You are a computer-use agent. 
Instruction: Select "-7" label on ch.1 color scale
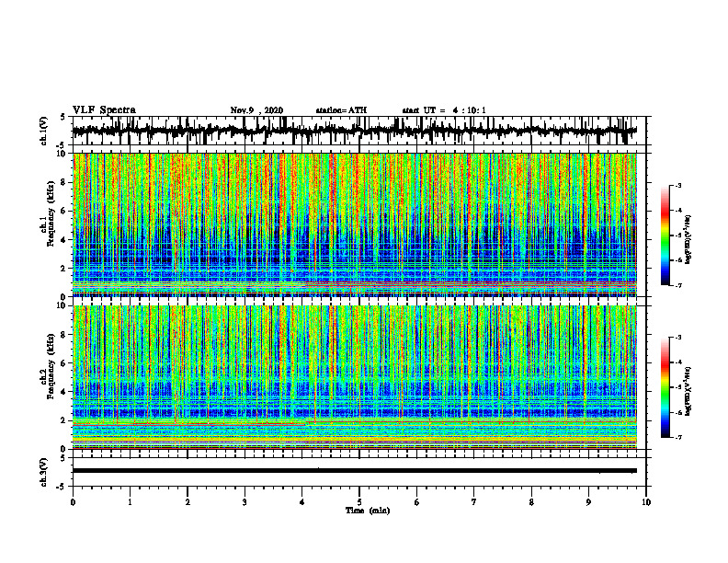pyautogui.click(x=678, y=285)
